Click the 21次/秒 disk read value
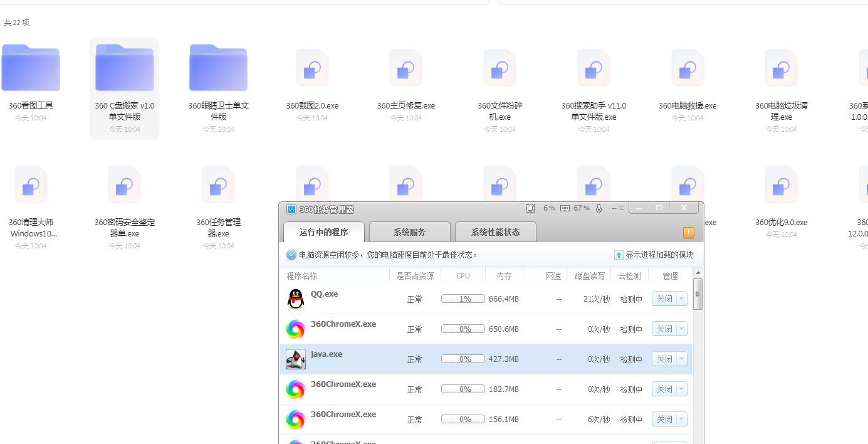Image resolution: width=868 pixels, height=444 pixels. 597,299
